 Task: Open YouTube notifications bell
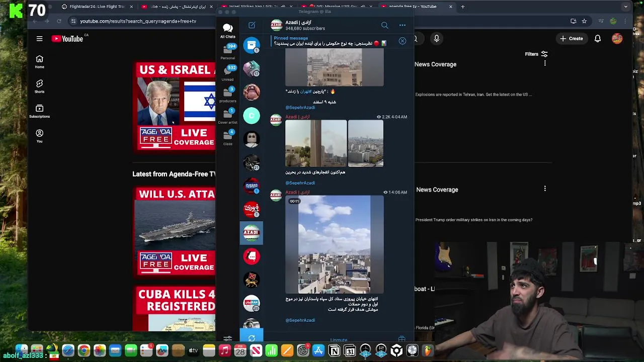click(x=597, y=39)
